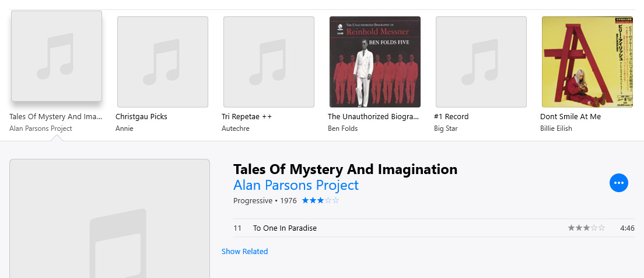Click The Unauthorized Biography album title text
This screenshot has height=278, width=644.
[373, 117]
